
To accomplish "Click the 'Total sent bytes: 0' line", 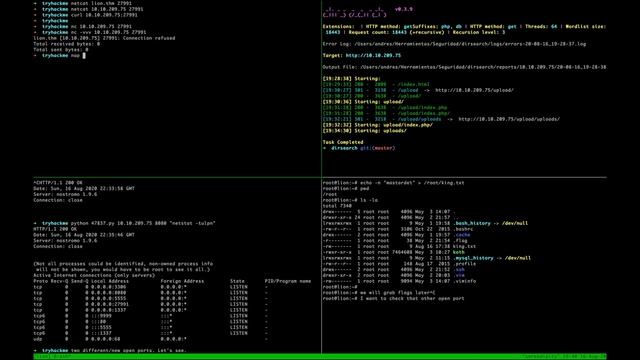I will [61, 49].
